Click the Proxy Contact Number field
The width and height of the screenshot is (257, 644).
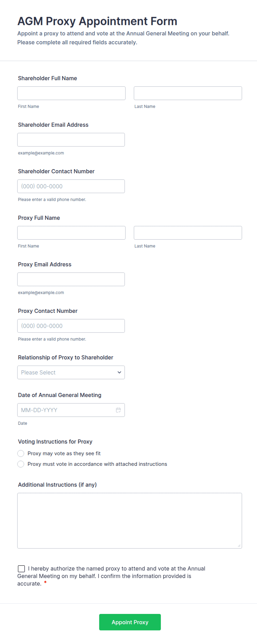[71, 326]
